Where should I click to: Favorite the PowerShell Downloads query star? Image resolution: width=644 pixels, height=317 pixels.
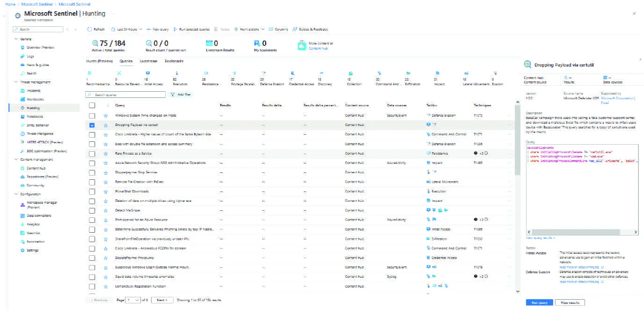tap(106, 192)
